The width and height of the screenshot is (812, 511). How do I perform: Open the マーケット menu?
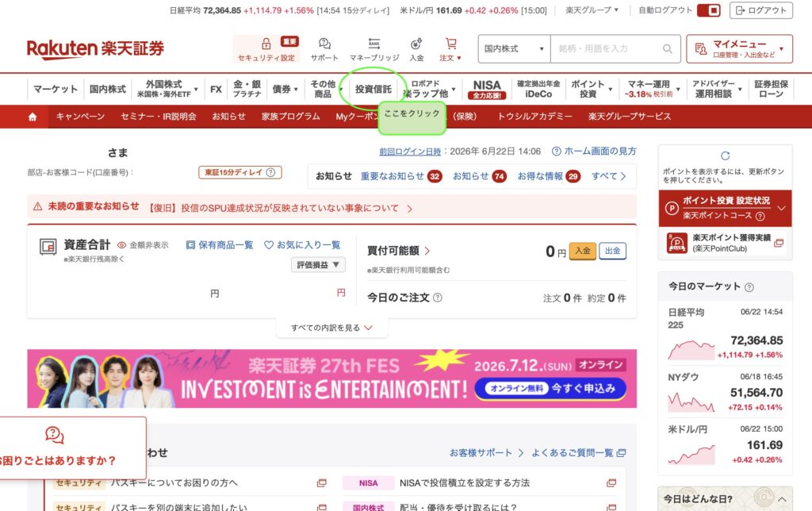56,89
